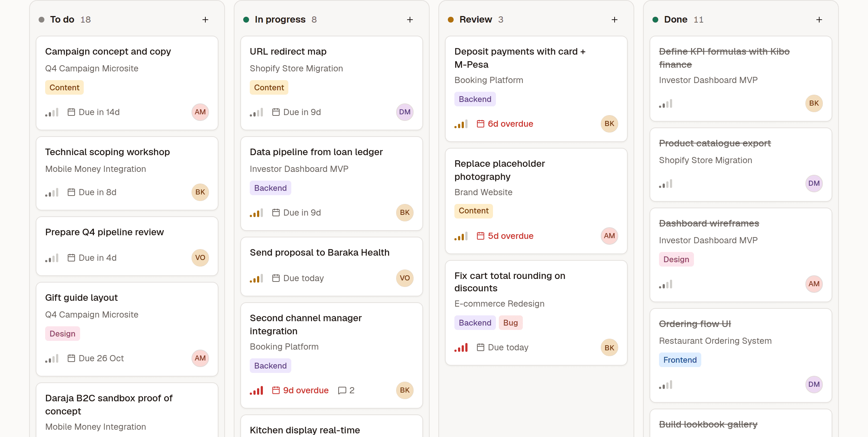Open the comments icon on Second channel manager card

pyautogui.click(x=342, y=390)
